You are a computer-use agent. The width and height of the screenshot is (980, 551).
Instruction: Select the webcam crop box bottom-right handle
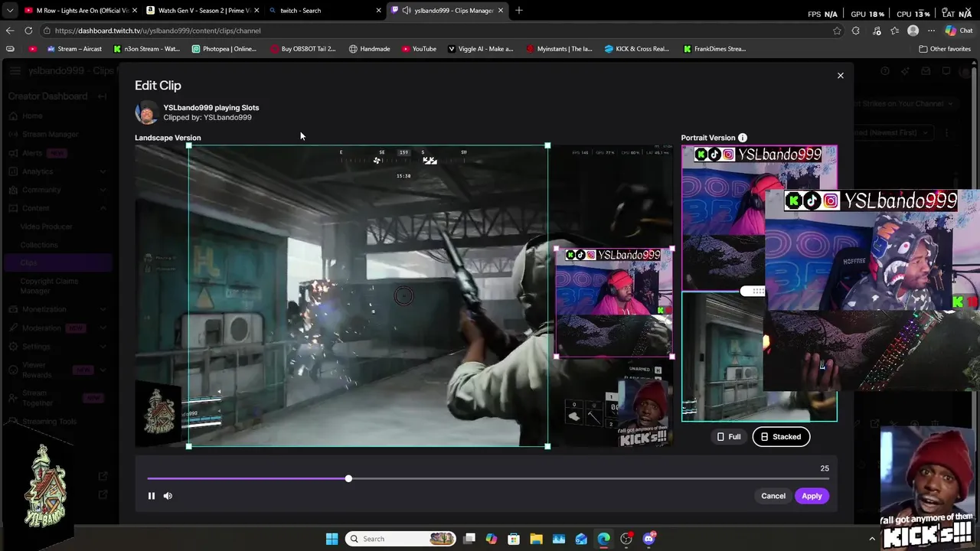click(x=672, y=356)
